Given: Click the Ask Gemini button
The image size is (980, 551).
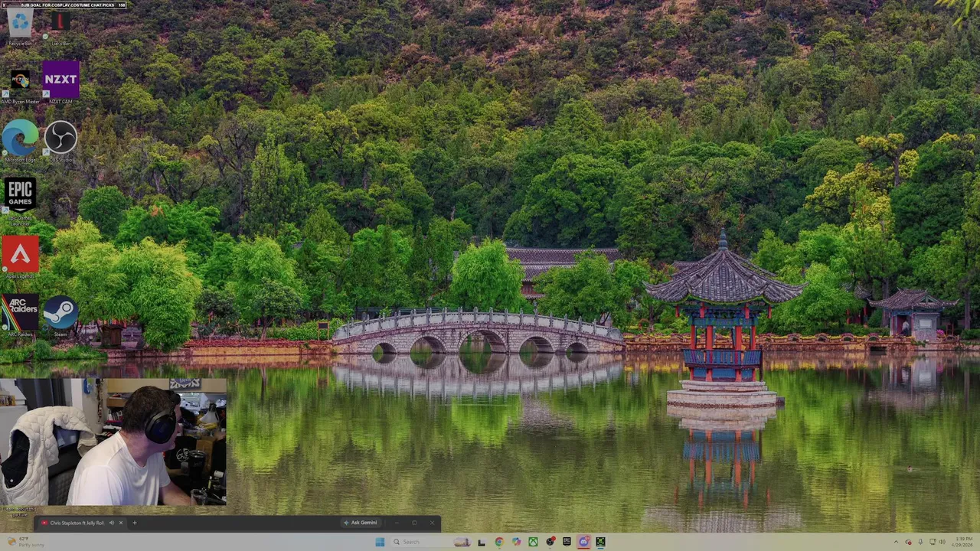Looking at the screenshot, I should point(361,523).
